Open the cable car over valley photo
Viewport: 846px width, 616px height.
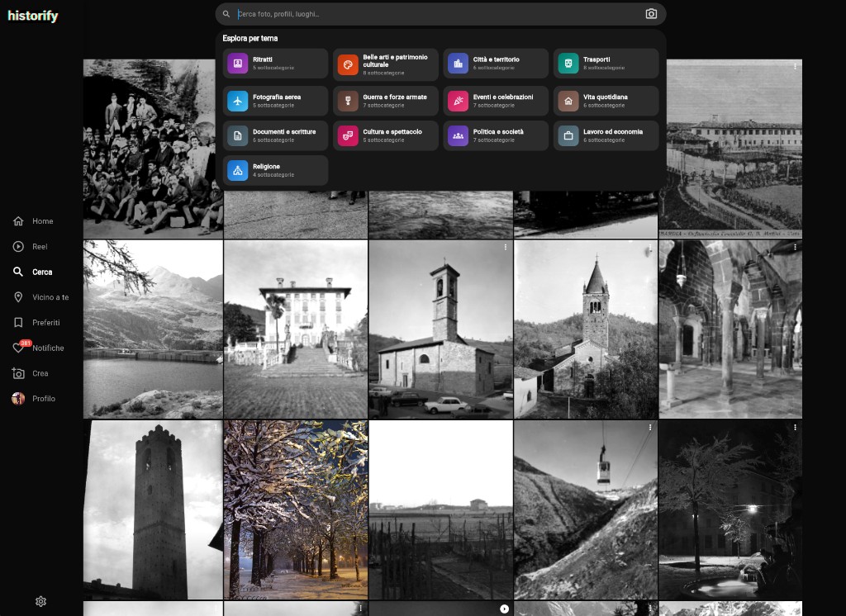586,509
